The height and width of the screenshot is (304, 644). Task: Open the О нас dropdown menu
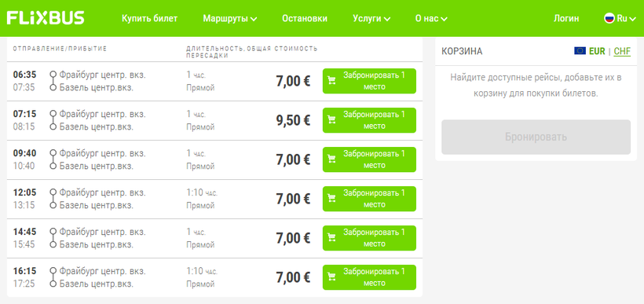(x=431, y=19)
